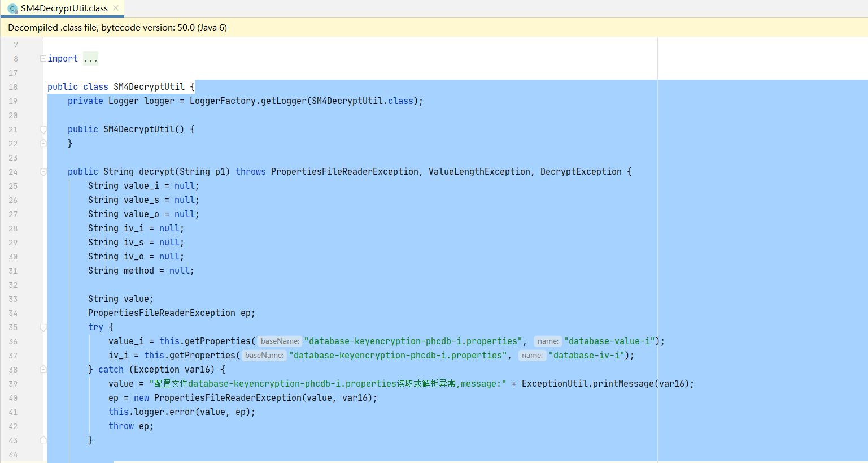Close the SM4DecryptUtil.class tab
868x463 pixels.
coord(116,8)
